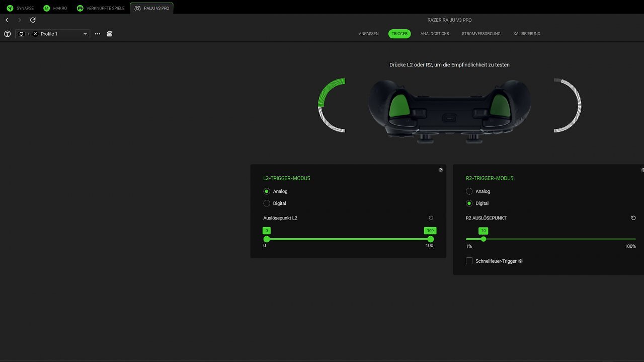Click the Verknüpfte Spiele gamepad icon
The height and width of the screenshot is (362, 644).
pyautogui.click(x=80, y=8)
